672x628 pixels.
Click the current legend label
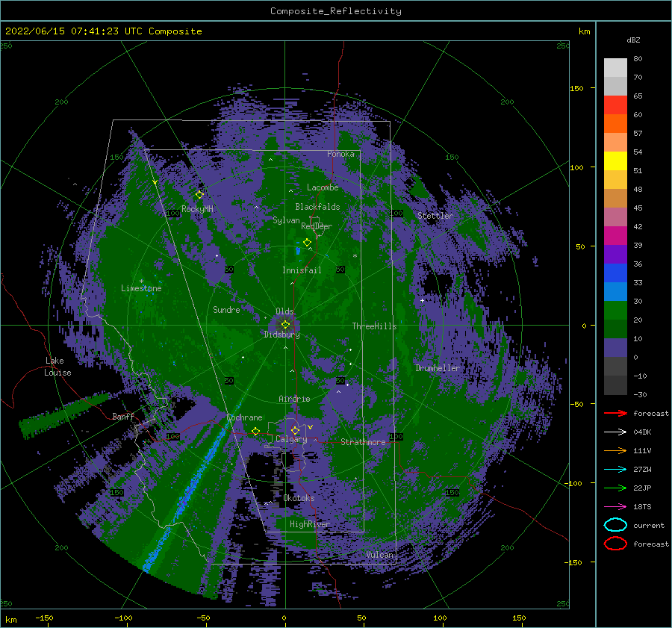click(x=649, y=525)
